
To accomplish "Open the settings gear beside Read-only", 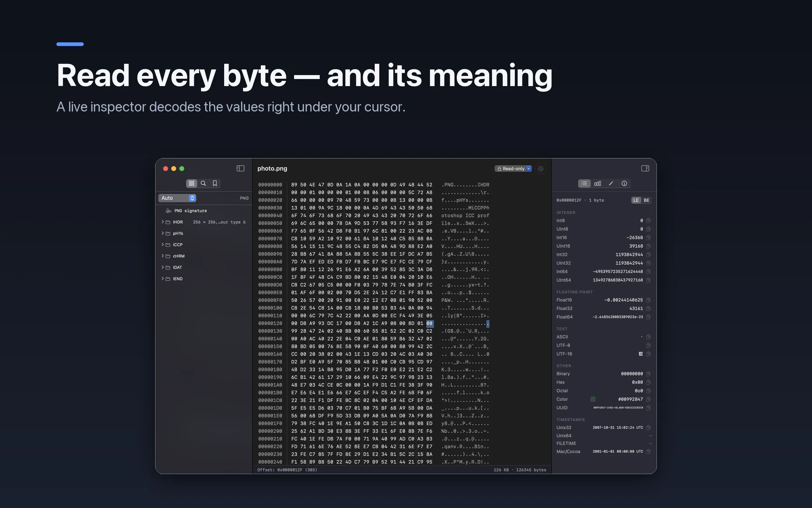I will pyautogui.click(x=540, y=169).
